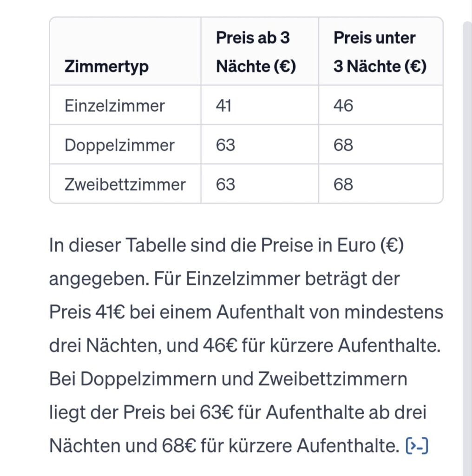Image resolution: width=472 pixels, height=476 pixels.
Task: Select the Zimmertyp column header
Action: [106, 66]
